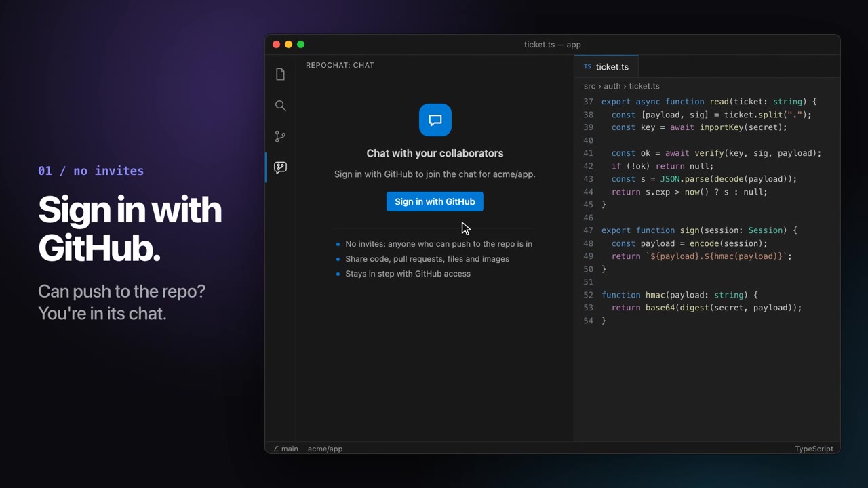Click the TypeScript language mode indicator
Viewport: 868px width, 488px height.
click(814, 449)
